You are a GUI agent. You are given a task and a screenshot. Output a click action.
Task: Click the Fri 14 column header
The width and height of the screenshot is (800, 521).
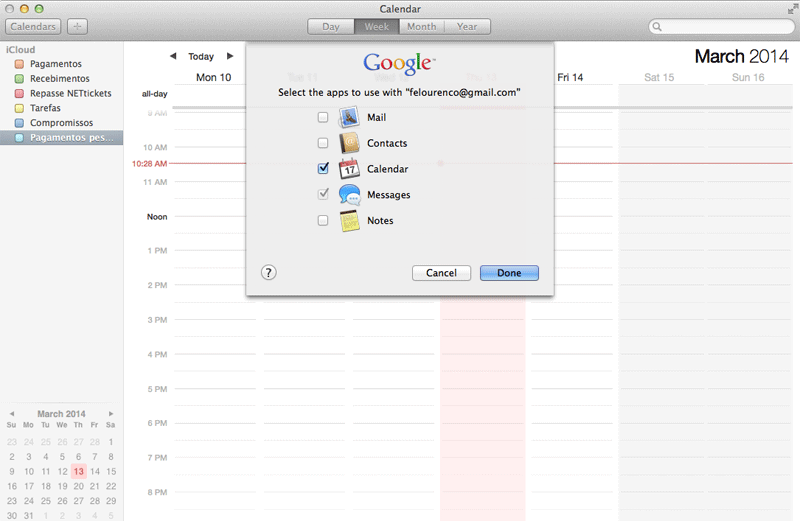pos(570,77)
